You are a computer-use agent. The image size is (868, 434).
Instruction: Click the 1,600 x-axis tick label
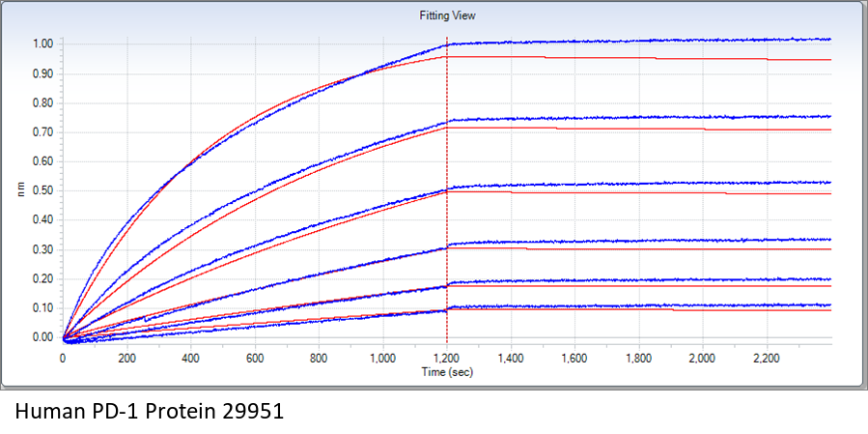[574, 358]
